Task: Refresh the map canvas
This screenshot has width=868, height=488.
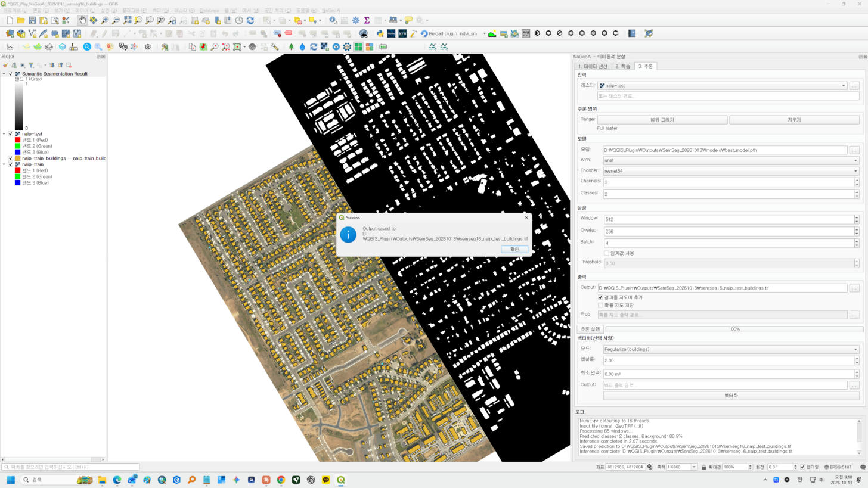Action: [250, 20]
